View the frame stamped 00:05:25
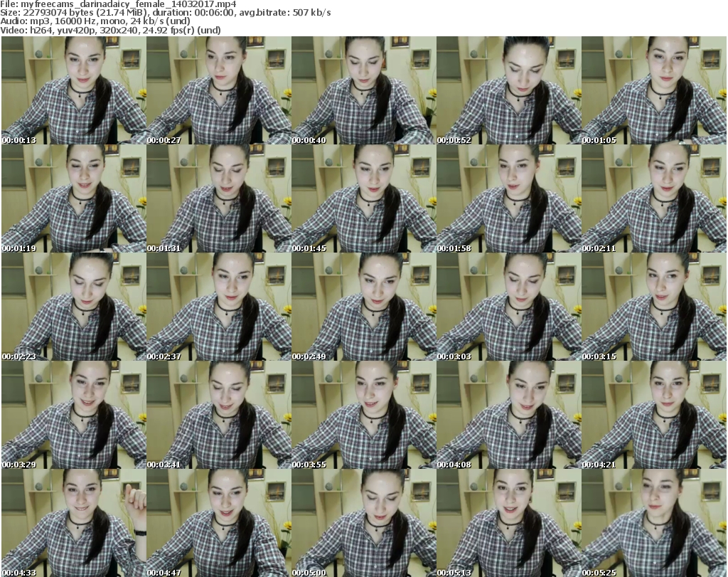The width and height of the screenshot is (728, 577). point(654,523)
